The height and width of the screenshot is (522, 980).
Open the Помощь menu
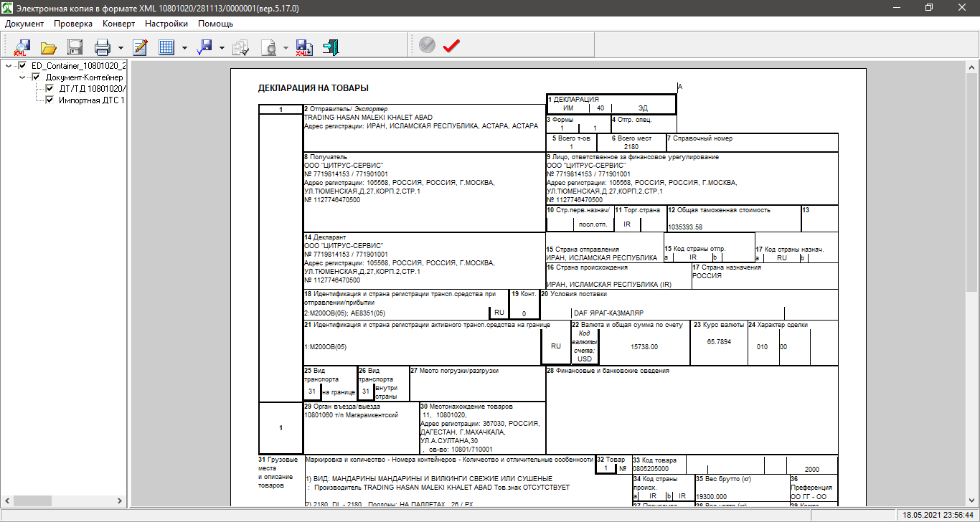tap(215, 23)
